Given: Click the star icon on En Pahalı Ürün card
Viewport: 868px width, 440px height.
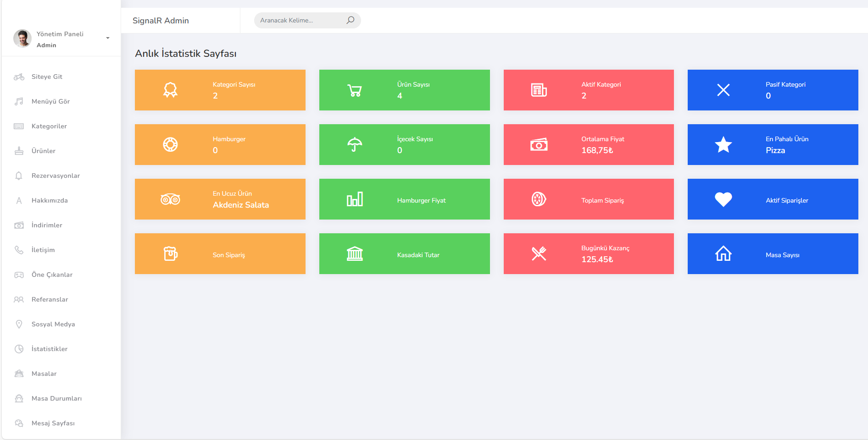Looking at the screenshot, I should [723, 145].
